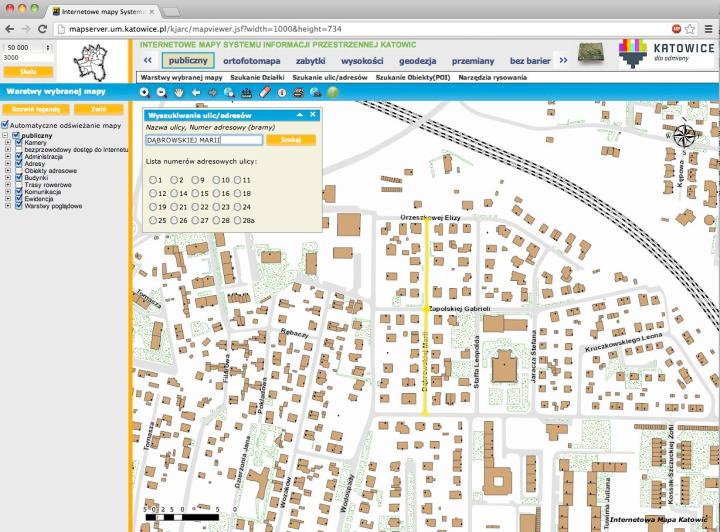The height and width of the screenshot is (532, 720).
Task: Expand the Komunikacja layer tree node
Action: tap(8, 191)
